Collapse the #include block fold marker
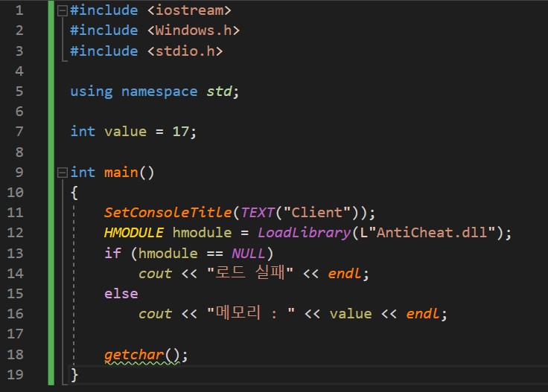This screenshot has width=548, height=392. [x=63, y=11]
